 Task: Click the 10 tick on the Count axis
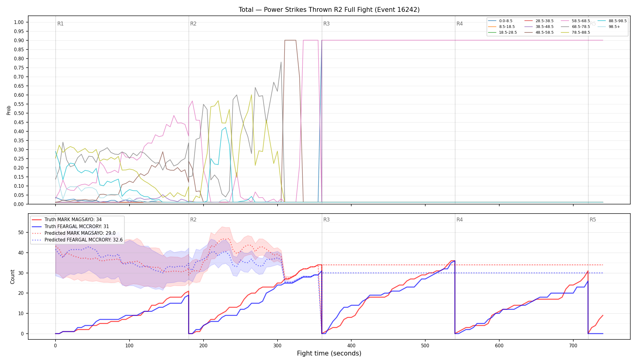tap(21, 313)
